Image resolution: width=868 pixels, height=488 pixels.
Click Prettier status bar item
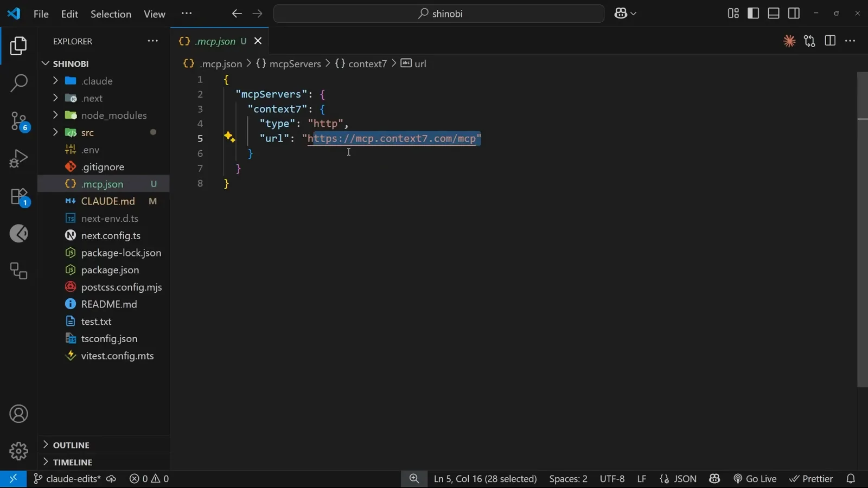click(x=811, y=479)
